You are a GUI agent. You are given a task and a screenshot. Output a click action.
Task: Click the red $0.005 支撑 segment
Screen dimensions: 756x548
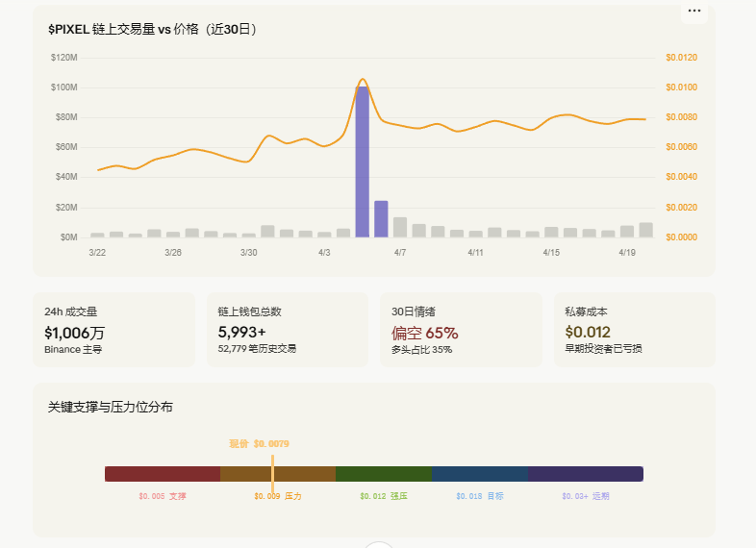[x=163, y=474]
